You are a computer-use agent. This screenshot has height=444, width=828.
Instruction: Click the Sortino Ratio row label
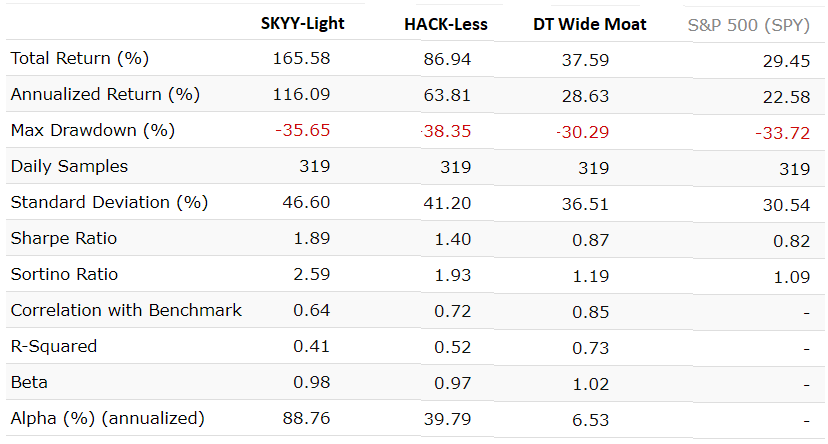coord(65,274)
